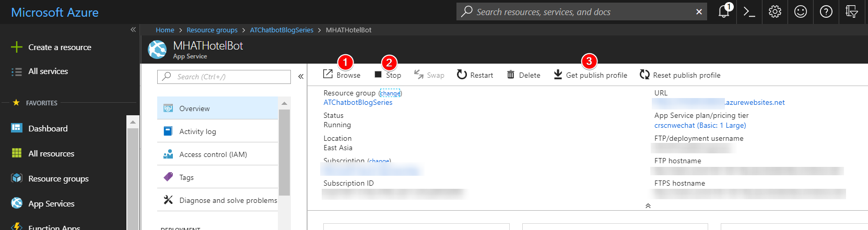868x230 pixels.
Task: Open portal settings gear icon
Action: click(775, 11)
